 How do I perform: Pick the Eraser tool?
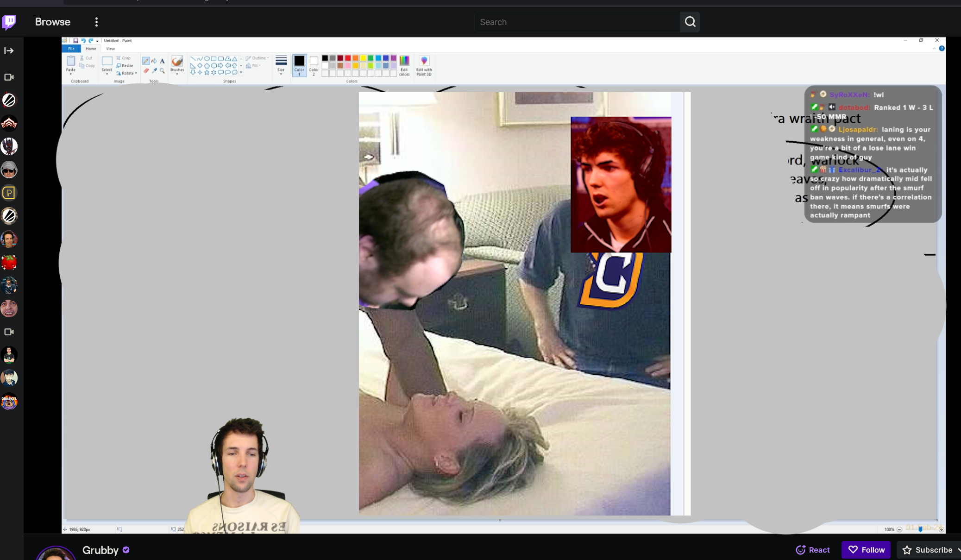click(x=146, y=71)
